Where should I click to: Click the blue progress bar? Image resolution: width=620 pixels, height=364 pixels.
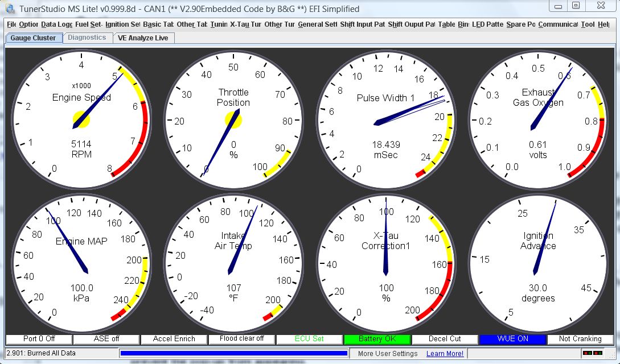(x=234, y=353)
